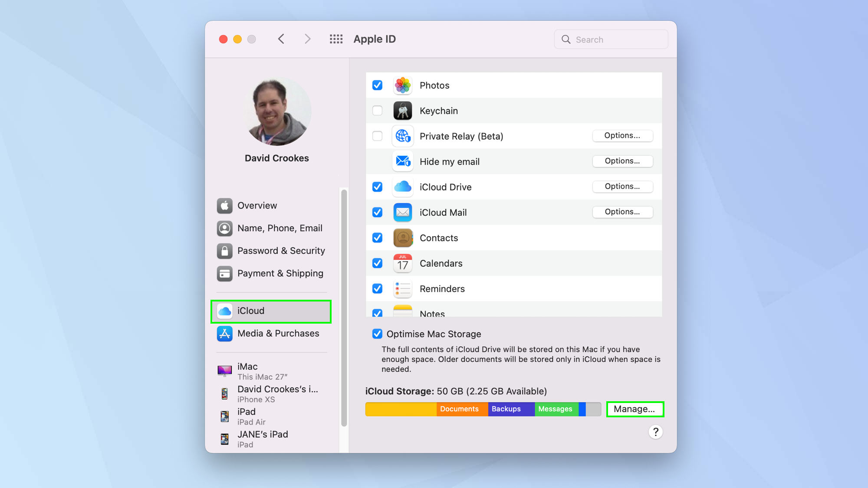Open the Hide My Email icon
The height and width of the screenshot is (488, 868).
click(x=402, y=161)
